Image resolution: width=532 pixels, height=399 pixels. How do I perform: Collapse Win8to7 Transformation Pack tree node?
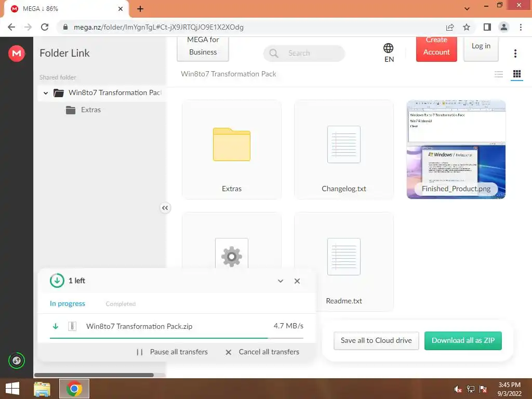46,93
